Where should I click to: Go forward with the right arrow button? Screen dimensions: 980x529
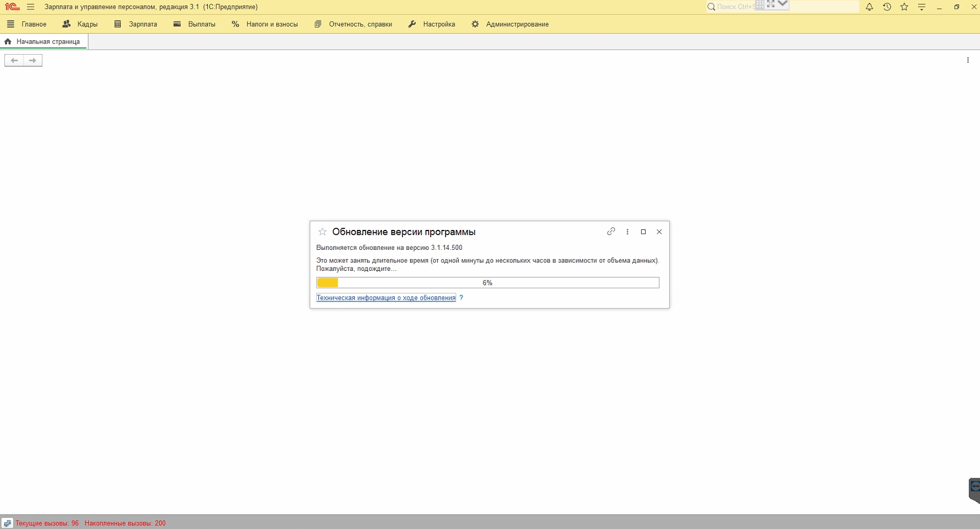point(33,60)
